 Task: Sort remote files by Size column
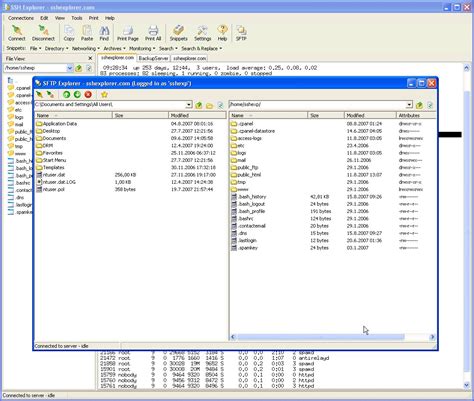[x=326, y=115]
